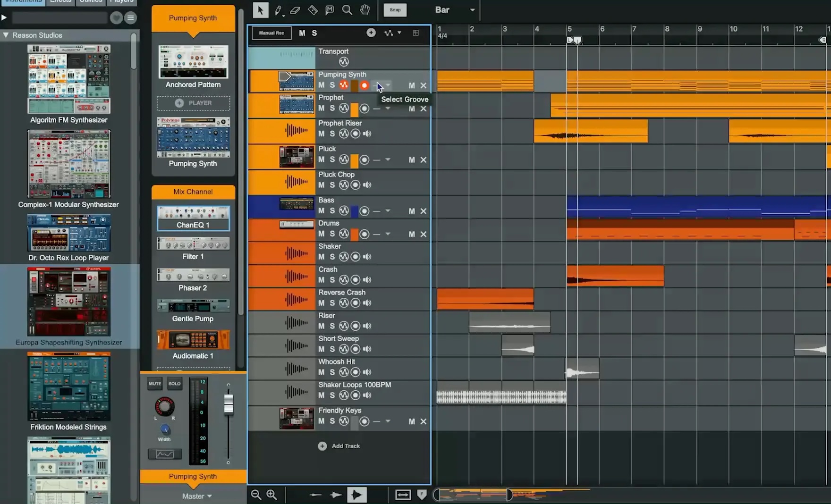Open the Bar snap value dropdown

point(471,10)
